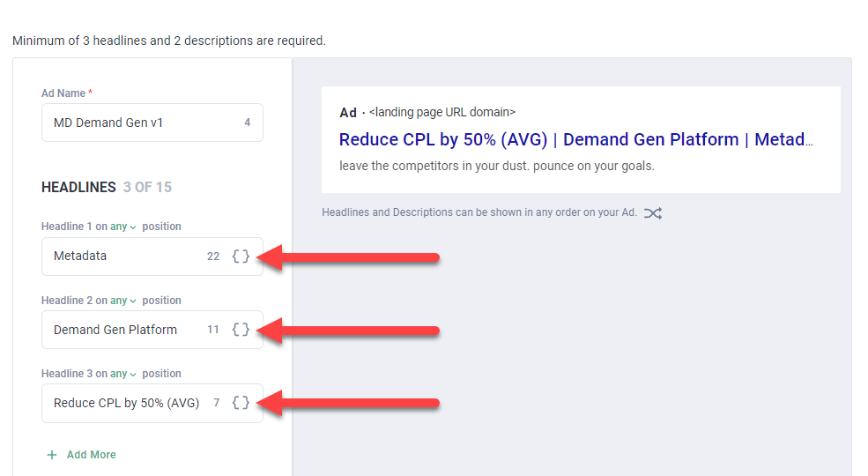This screenshot has height=476, width=868.
Task: Open the Headline 1 'any' position dropdown
Action: tap(123, 227)
